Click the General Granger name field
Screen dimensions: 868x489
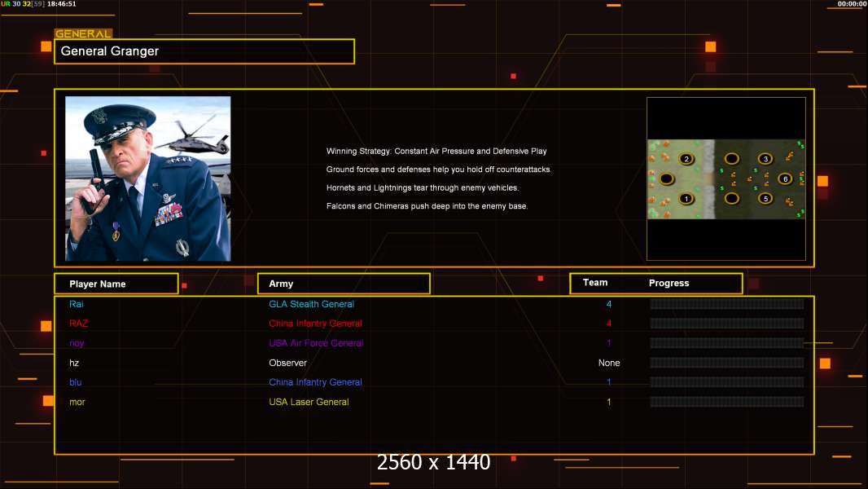tap(204, 51)
